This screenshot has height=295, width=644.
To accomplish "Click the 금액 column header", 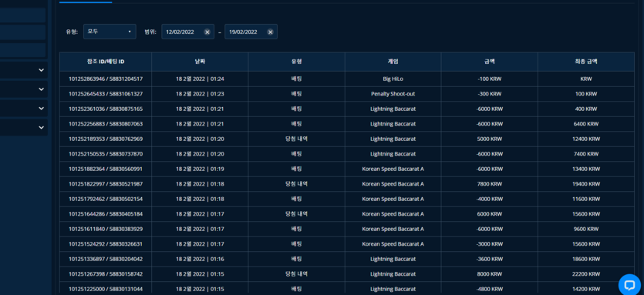I will coord(490,62).
